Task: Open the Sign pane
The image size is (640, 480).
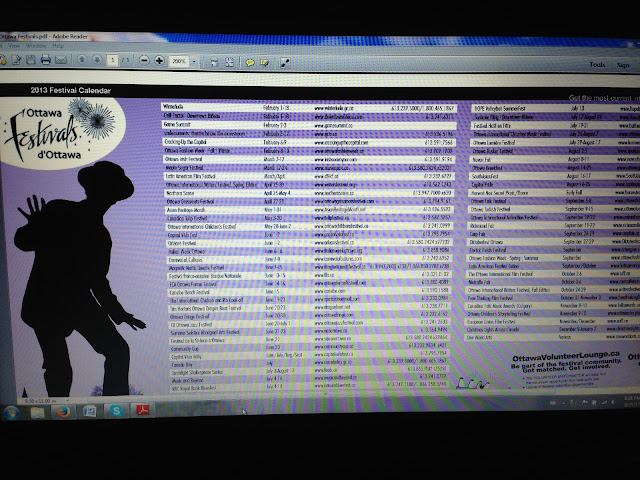Action: pyautogui.click(x=623, y=65)
